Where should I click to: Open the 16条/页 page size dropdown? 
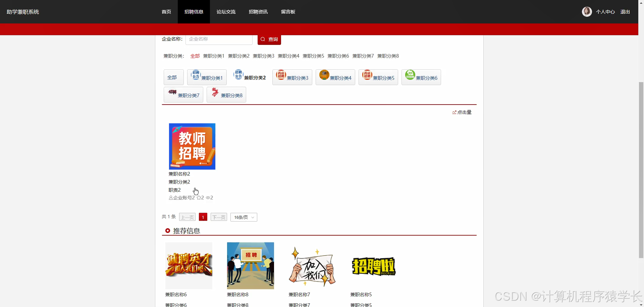(x=244, y=217)
